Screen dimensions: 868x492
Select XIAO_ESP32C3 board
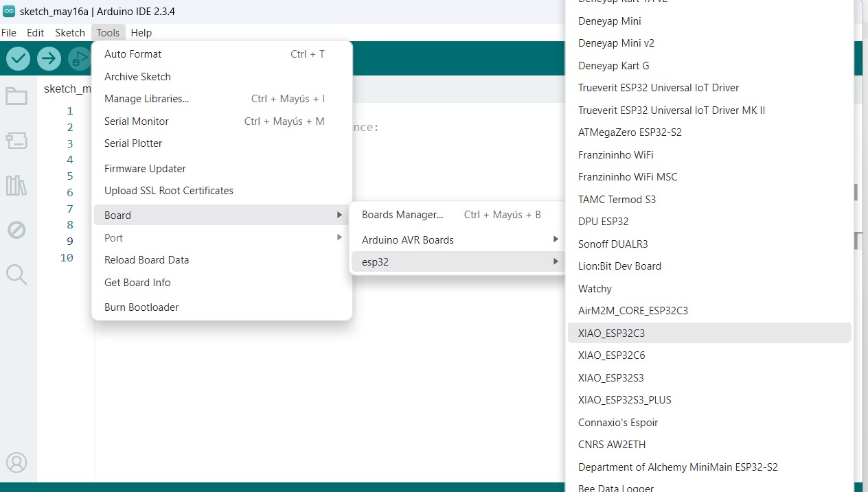pos(709,333)
